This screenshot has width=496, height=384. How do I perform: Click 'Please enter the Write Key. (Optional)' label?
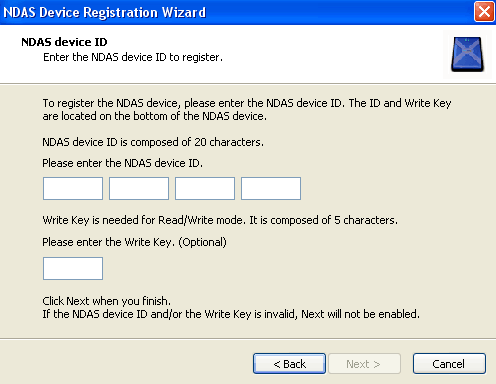point(134,242)
